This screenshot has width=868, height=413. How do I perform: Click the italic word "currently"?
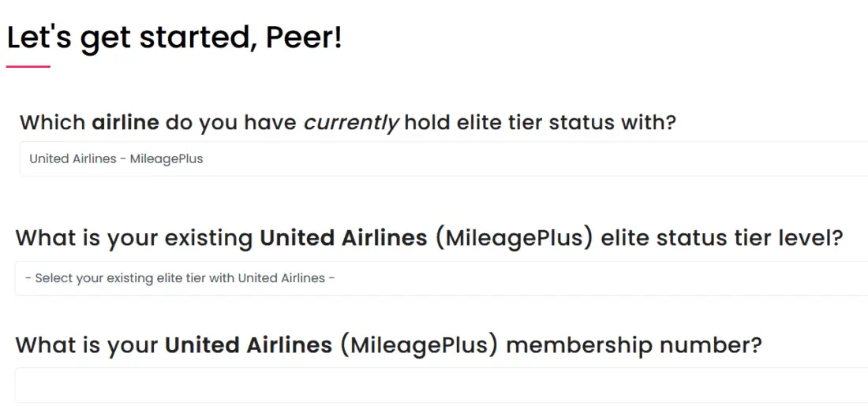click(351, 122)
